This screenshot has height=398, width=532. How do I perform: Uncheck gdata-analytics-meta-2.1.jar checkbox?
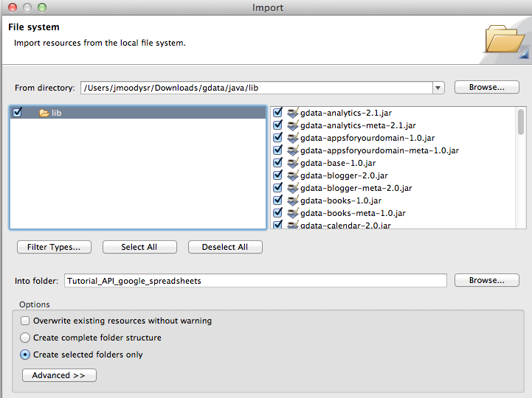tap(278, 125)
